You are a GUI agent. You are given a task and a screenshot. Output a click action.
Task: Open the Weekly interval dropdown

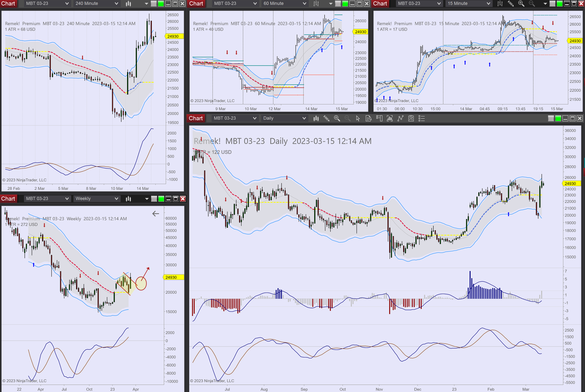click(97, 199)
